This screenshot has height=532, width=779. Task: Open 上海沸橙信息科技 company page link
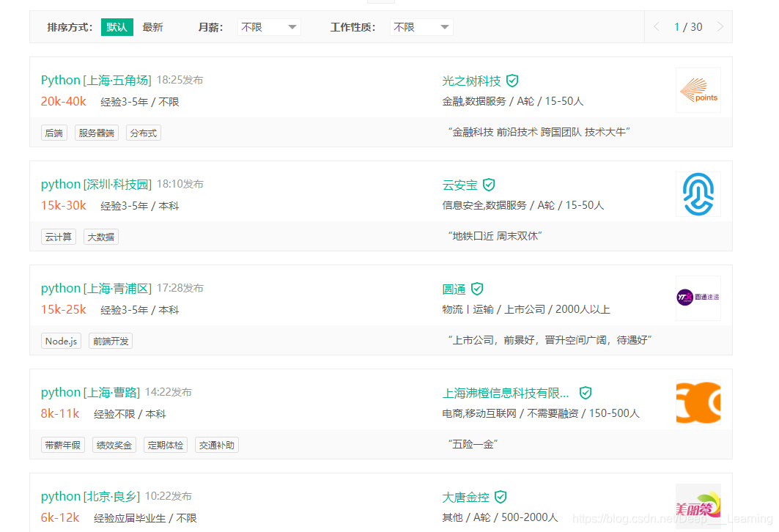(506, 393)
